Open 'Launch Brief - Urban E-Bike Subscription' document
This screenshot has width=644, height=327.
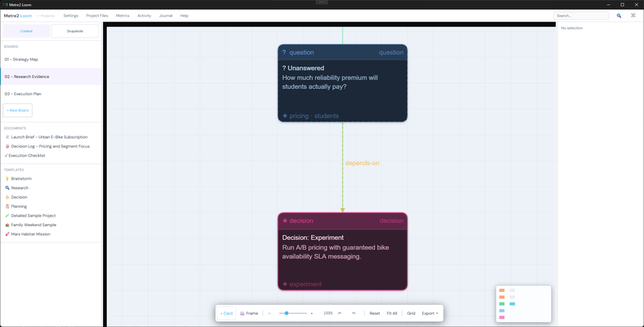tap(49, 137)
